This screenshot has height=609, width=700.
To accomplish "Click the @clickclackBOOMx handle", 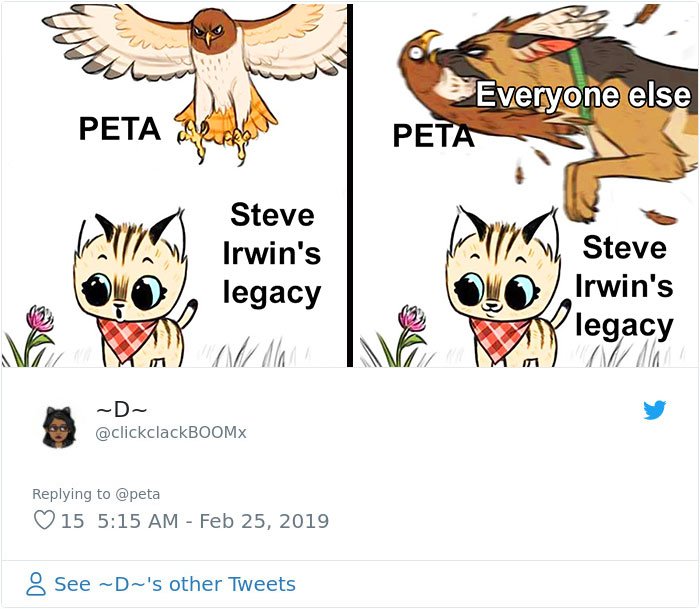I will click(171, 432).
